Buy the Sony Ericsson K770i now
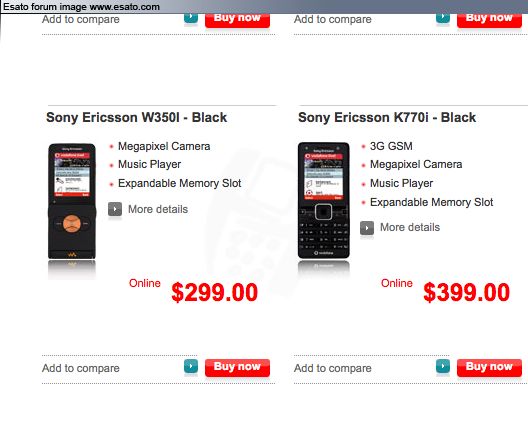 click(489, 367)
